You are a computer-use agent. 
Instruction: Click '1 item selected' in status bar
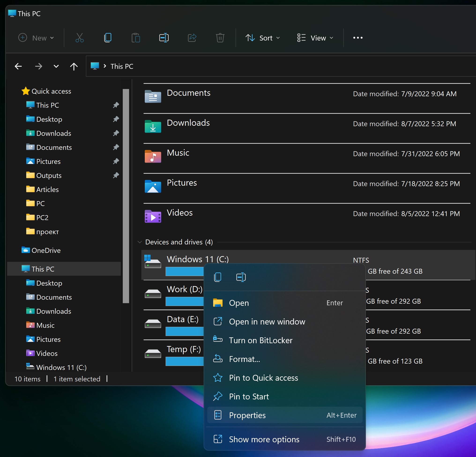77,379
